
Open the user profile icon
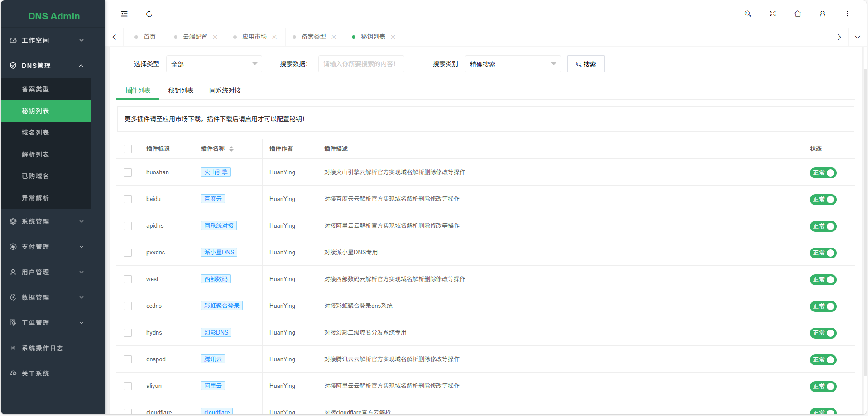point(822,14)
